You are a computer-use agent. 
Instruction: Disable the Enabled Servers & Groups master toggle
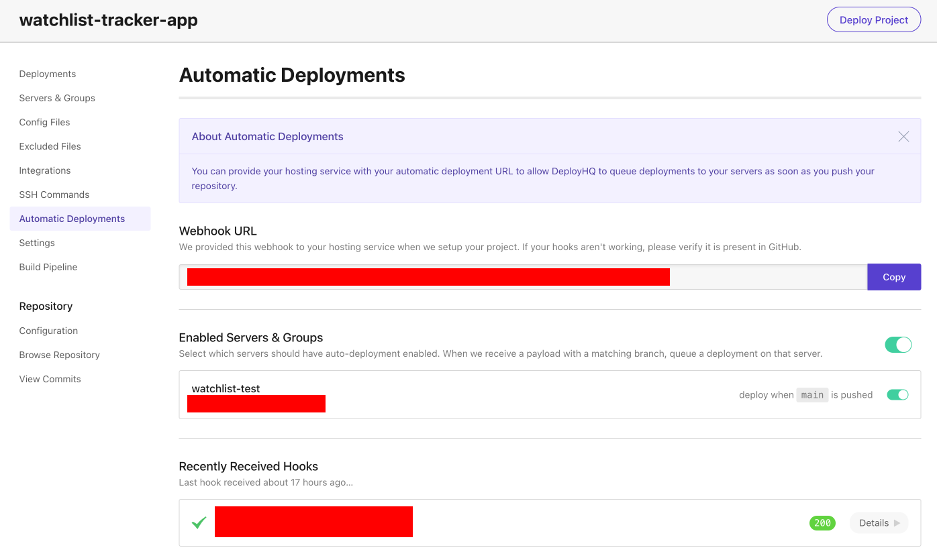[898, 345]
